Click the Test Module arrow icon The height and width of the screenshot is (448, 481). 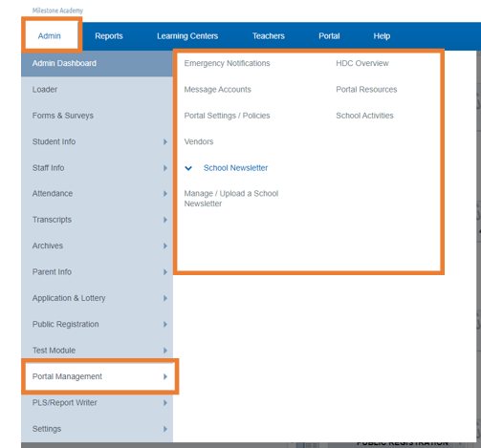coord(165,351)
